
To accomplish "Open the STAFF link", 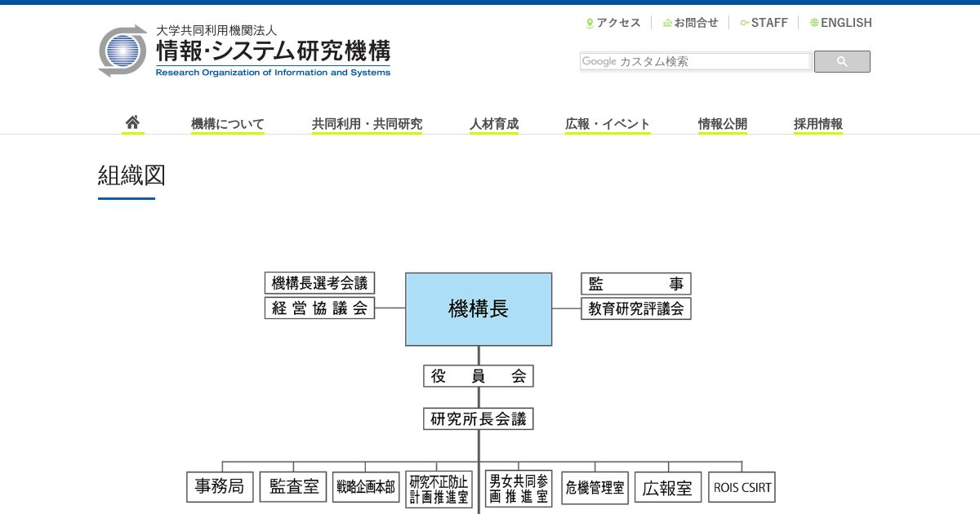I will coord(769,23).
